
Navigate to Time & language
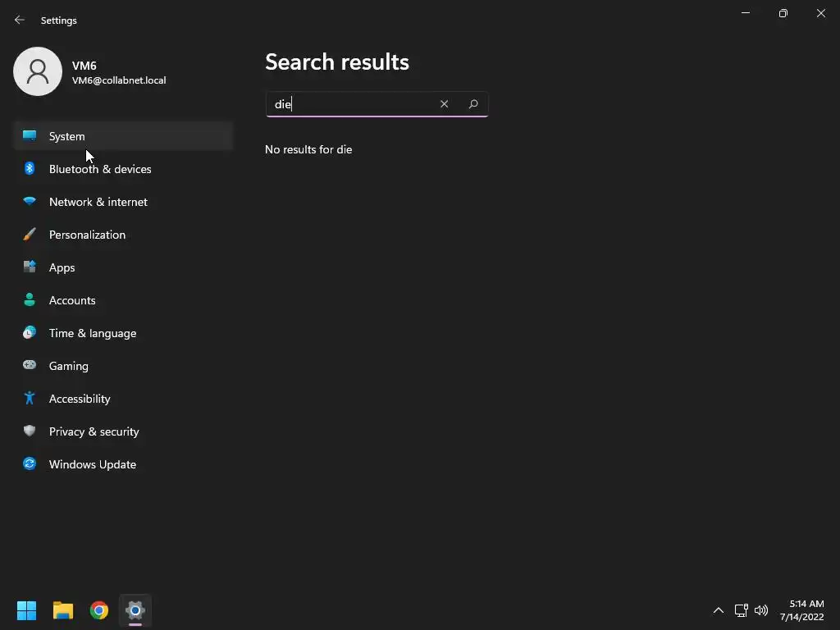point(93,333)
